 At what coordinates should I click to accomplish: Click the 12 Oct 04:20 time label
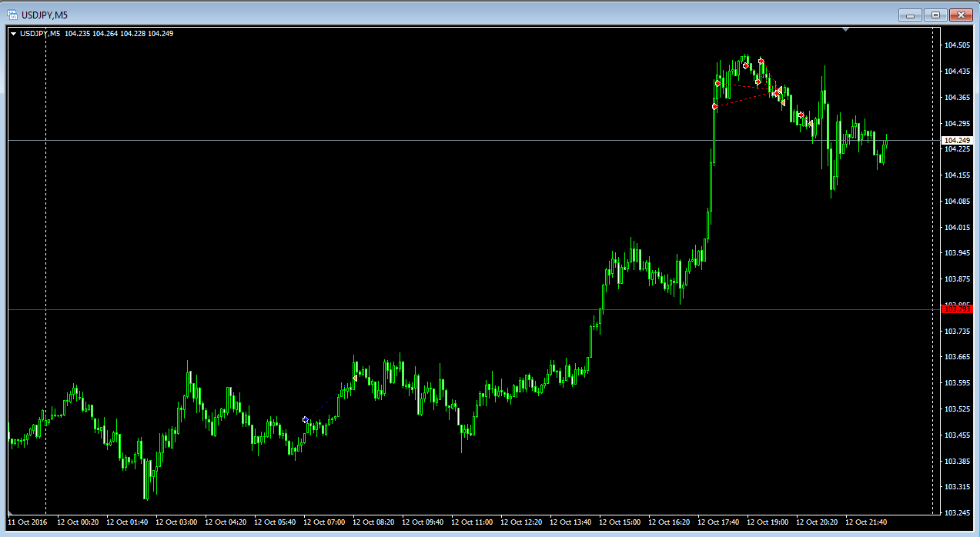coord(226,522)
